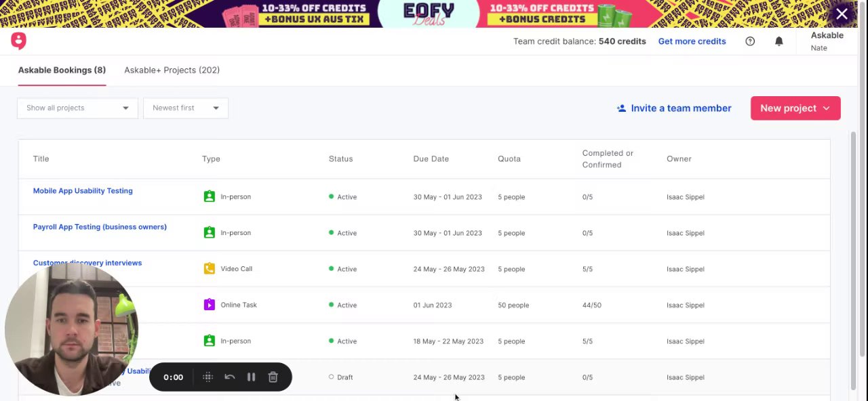Open the Askable logo home icon
This screenshot has width=868, height=401.
coord(18,41)
